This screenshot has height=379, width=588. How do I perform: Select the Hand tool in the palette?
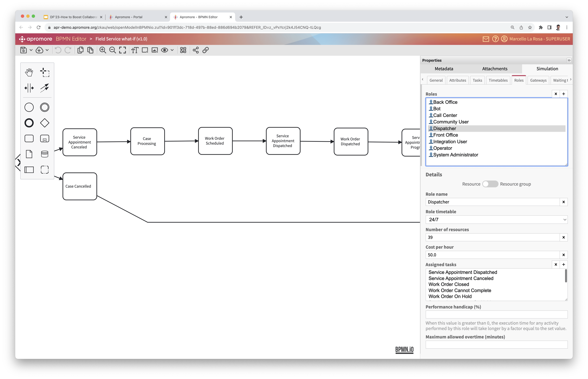click(x=29, y=72)
